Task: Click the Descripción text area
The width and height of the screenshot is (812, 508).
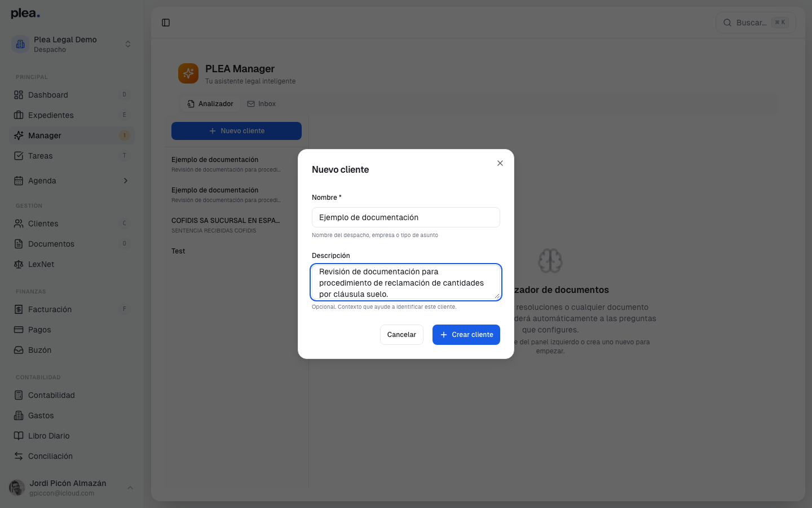Action: [406, 282]
